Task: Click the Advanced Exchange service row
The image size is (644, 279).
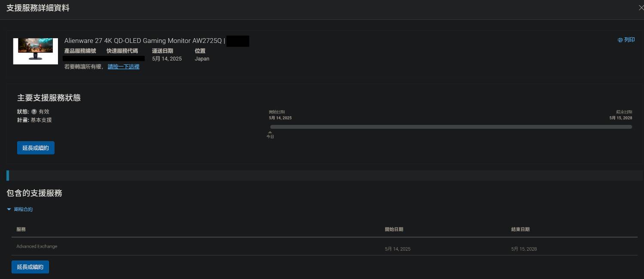Action: point(325,247)
